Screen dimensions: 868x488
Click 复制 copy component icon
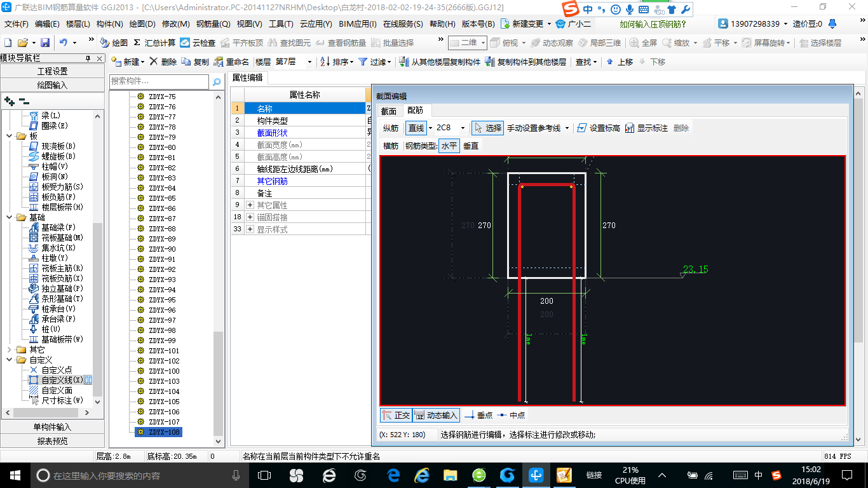195,62
